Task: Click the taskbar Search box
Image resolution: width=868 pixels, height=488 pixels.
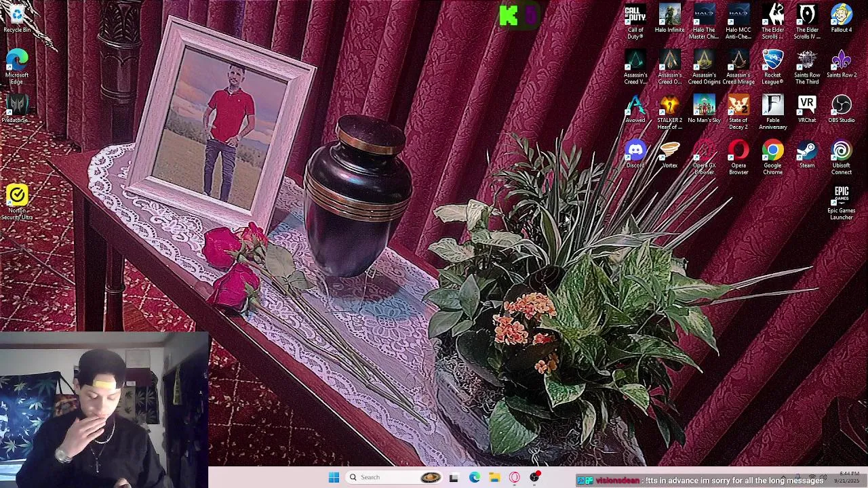Action: [x=395, y=477]
